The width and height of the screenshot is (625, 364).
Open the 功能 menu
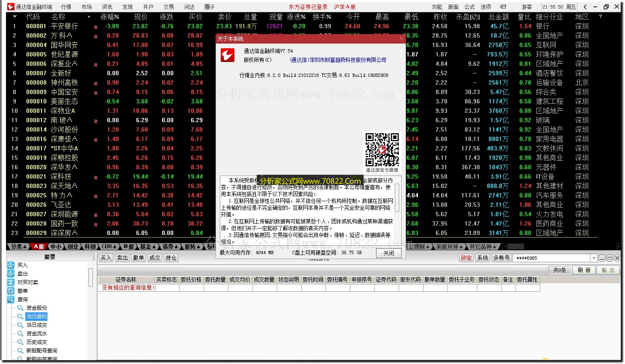pyautogui.click(x=437, y=7)
